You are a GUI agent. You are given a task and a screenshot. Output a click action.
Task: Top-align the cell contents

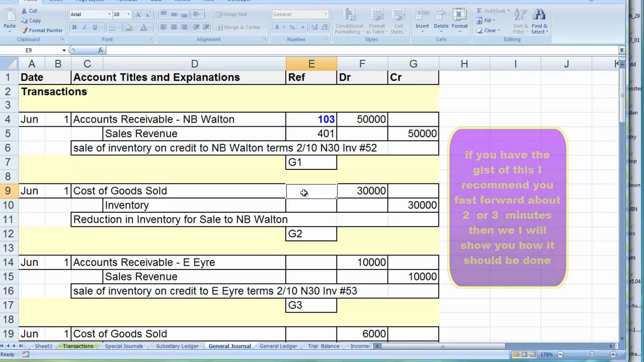click(164, 15)
